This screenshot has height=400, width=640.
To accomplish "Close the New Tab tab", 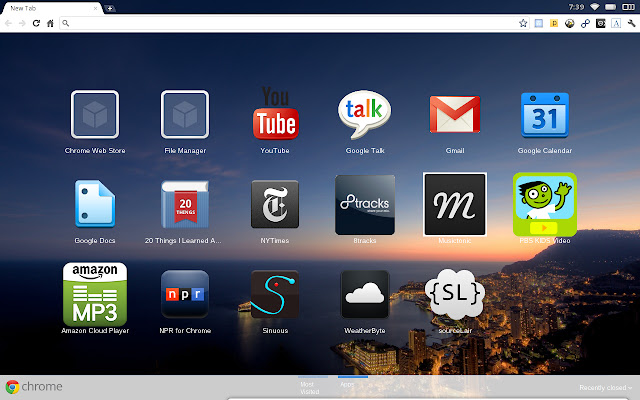I will tap(96, 8).
